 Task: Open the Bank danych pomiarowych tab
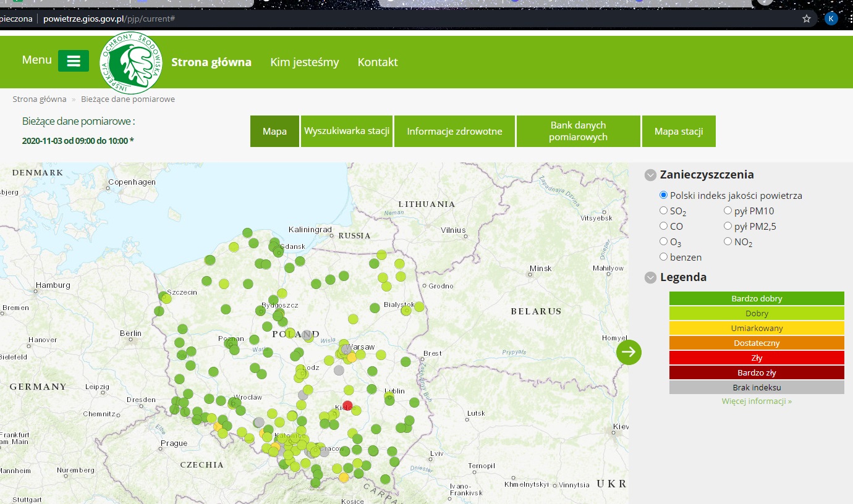coord(578,131)
